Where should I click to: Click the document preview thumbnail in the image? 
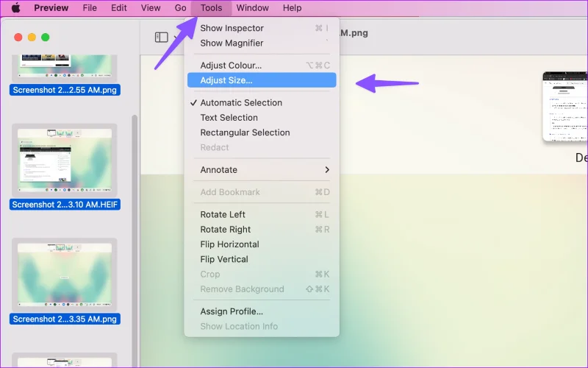(564, 107)
